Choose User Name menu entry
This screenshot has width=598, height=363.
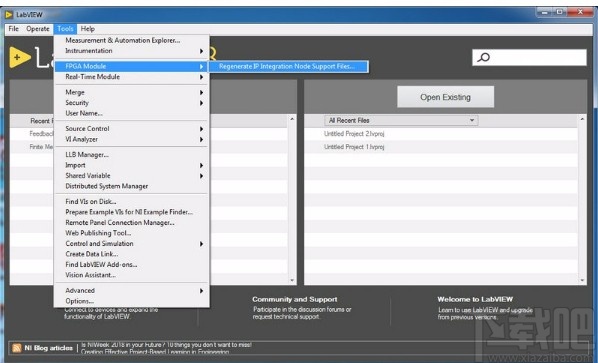[x=132, y=113]
